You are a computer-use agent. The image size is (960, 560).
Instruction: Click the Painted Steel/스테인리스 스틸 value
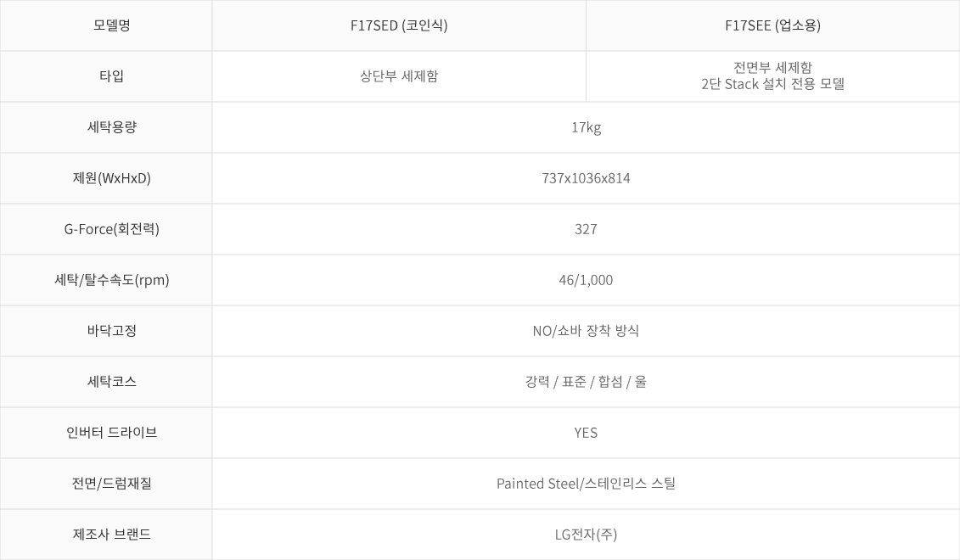point(586,484)
